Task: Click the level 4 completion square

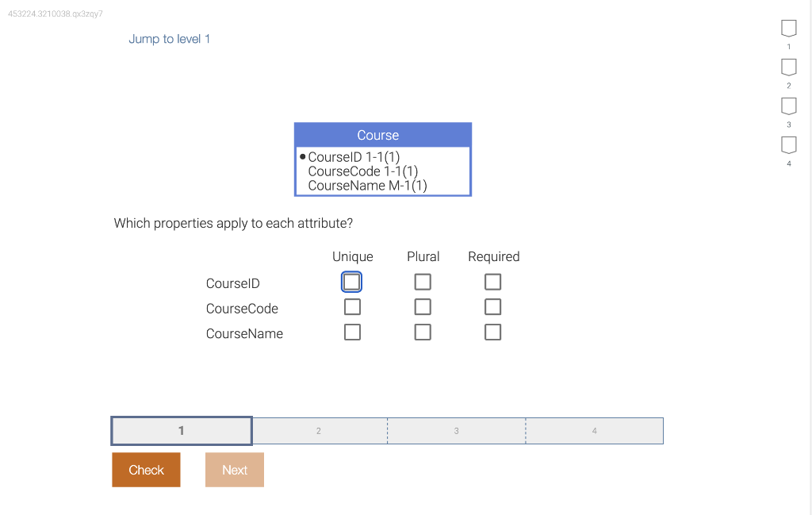Action: point(788,144)
